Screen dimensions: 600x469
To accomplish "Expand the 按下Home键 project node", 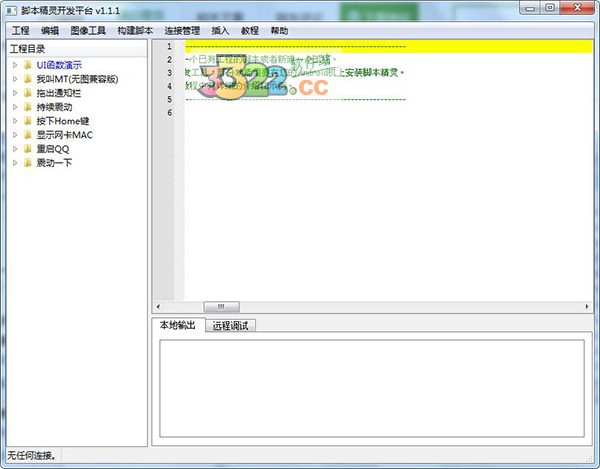I will (x=15, y=121).
